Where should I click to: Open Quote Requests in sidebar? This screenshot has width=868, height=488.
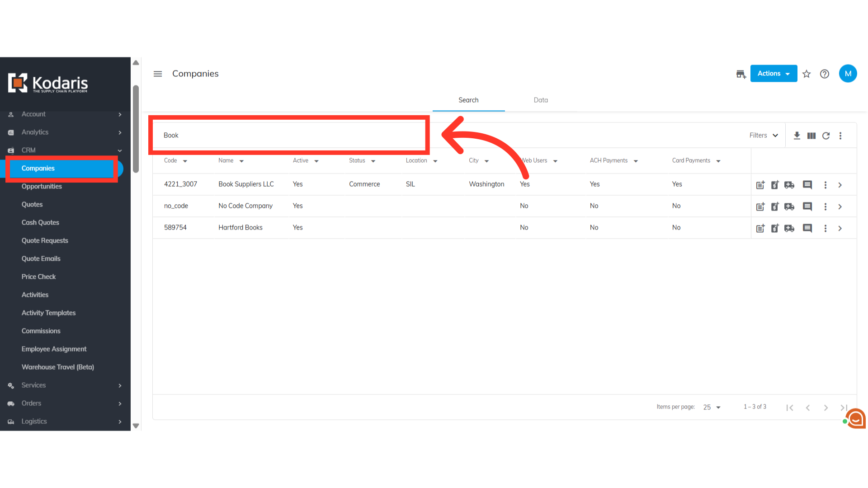[45, 240]
